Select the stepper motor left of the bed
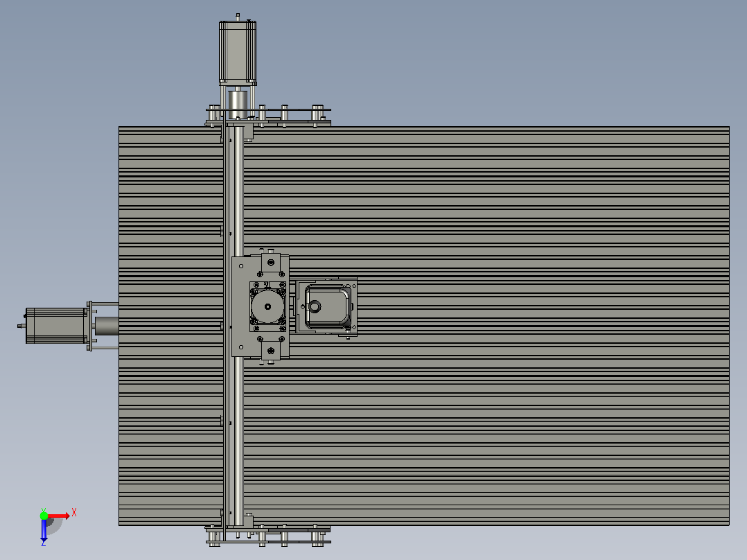This screenshot has width=747, height=560. coord(56,326)
